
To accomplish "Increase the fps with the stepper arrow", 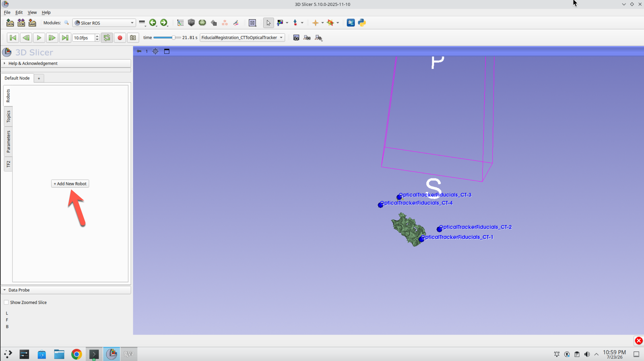I will pyautogui.click(x=97, y=36).
